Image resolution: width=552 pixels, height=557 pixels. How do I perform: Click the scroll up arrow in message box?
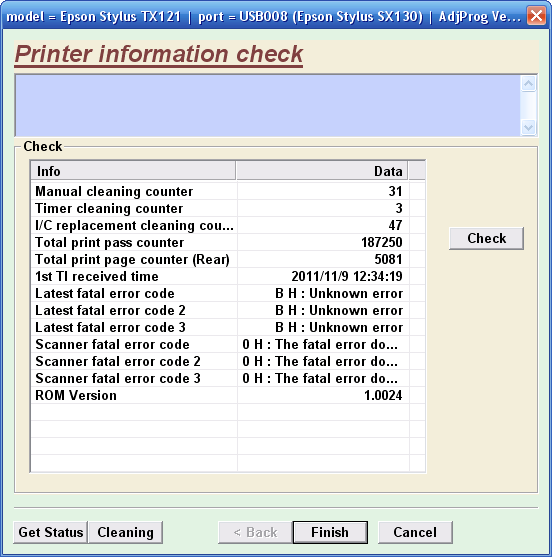[529, 84]
